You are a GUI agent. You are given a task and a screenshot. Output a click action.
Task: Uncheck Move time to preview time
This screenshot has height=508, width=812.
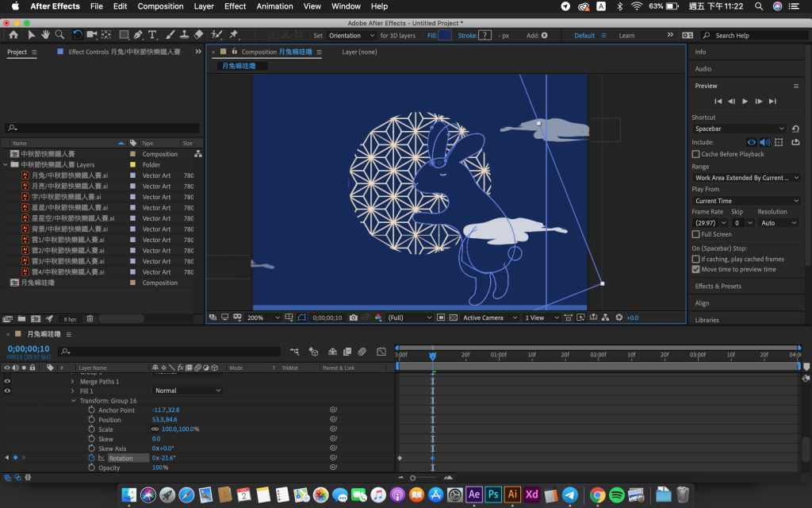pos(695,269)
